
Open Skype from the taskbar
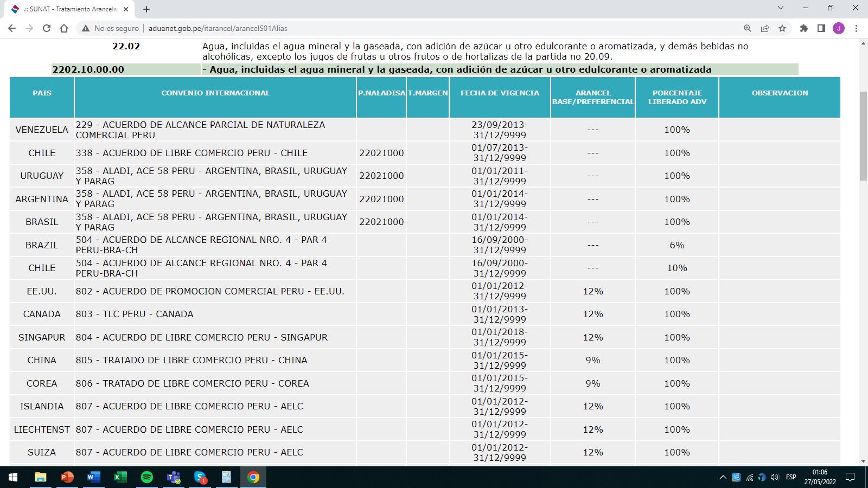(x=200, y=477)
